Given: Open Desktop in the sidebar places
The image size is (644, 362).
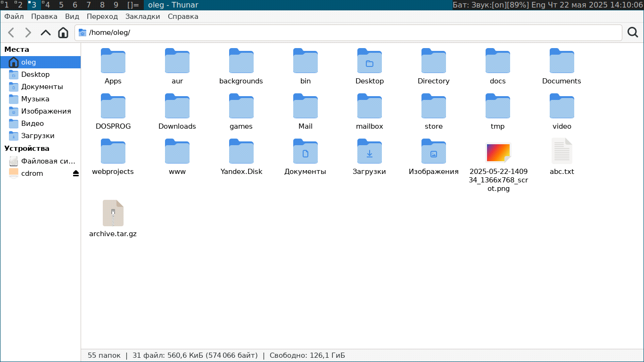Looking at the screenshot, I should pos(41,74).
